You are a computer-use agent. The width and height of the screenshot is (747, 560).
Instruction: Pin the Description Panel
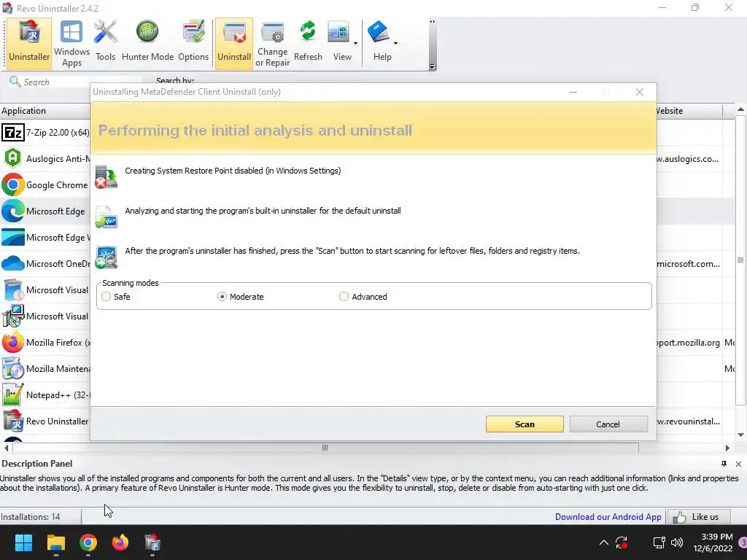(x=724, y=464)
